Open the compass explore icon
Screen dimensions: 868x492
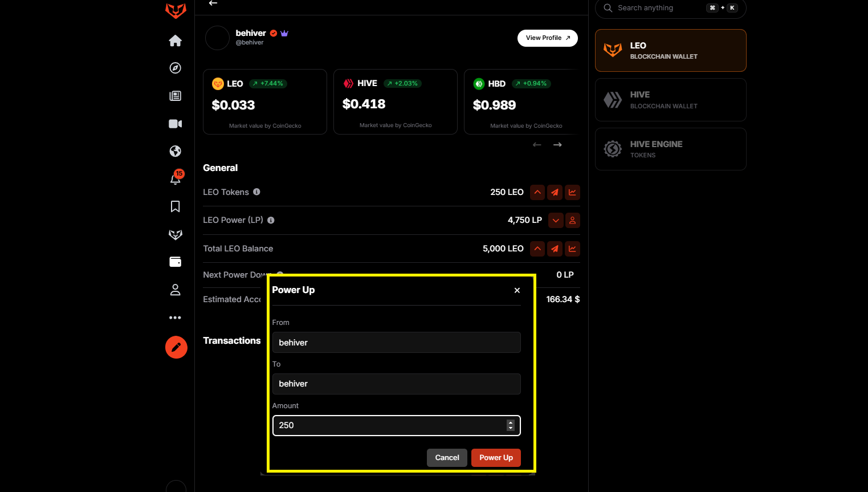coord(176,68)
